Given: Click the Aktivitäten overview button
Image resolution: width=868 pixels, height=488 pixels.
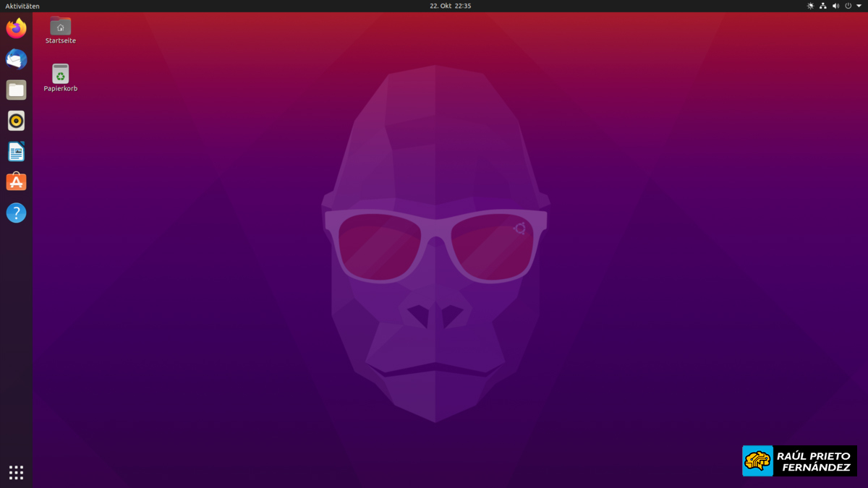Looking at the screenshot, I should pyautogui.click(x=22, y=6).
